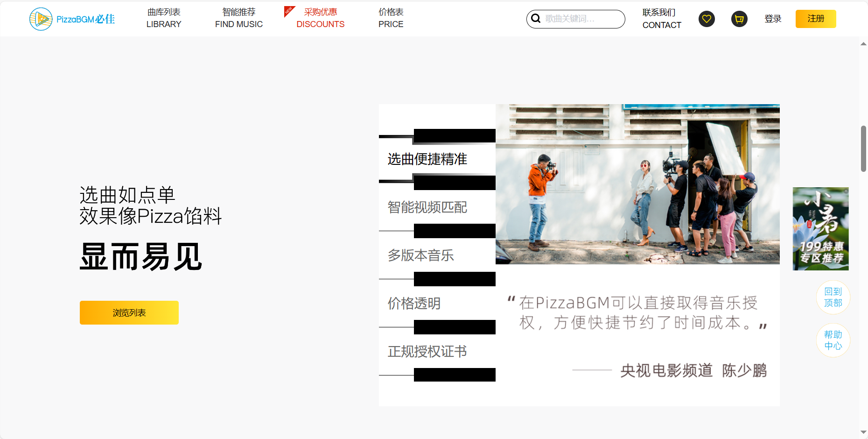
Task: Click the PizzaBGM logo icon
Action: 41,19
